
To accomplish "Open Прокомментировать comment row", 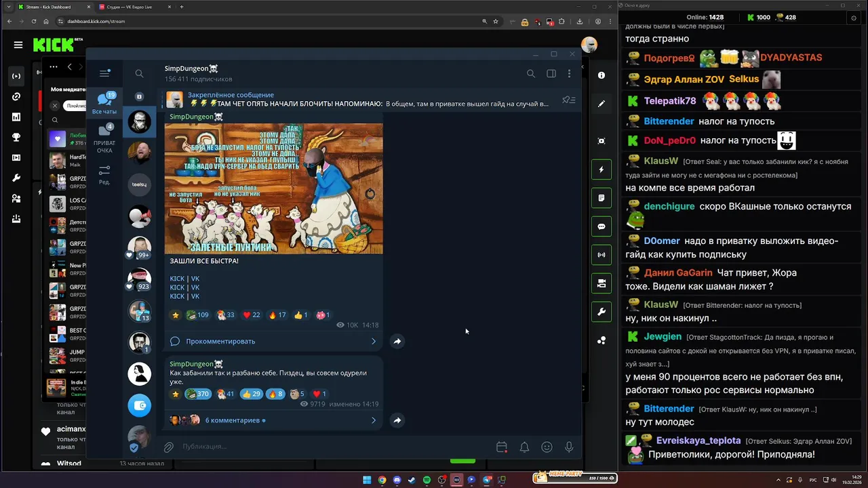I will (x=273, y=341).
